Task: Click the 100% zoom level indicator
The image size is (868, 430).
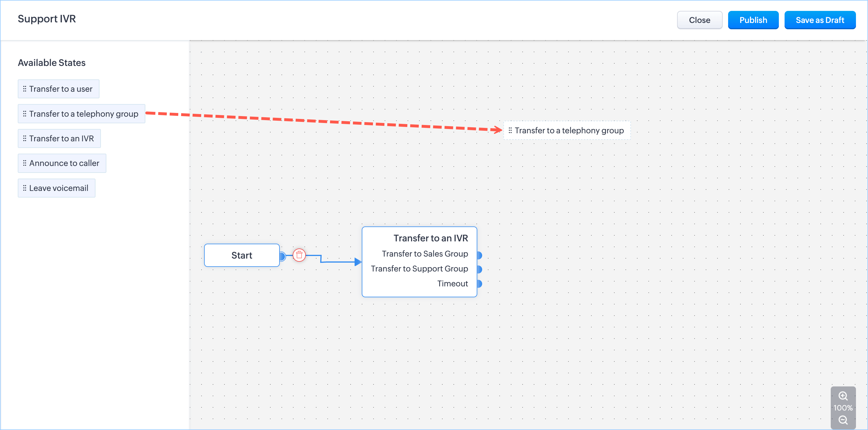Action: [x=843, y=408]
